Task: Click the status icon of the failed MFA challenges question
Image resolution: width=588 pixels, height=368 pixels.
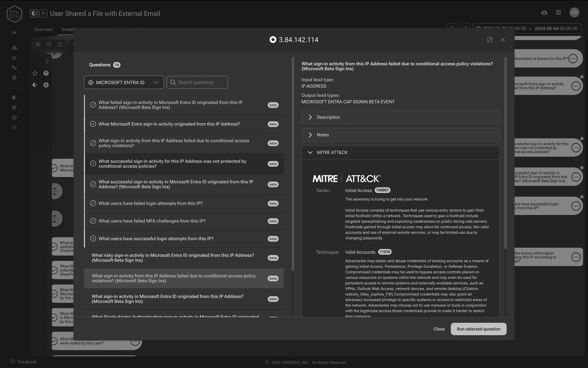Action: (93, 221)
